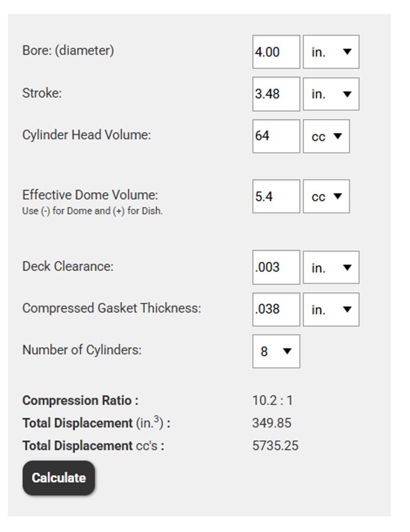Click the "Bore: (diameter)" label
The height and width of the screenshot is (532, 410).
tap(68, 50)
